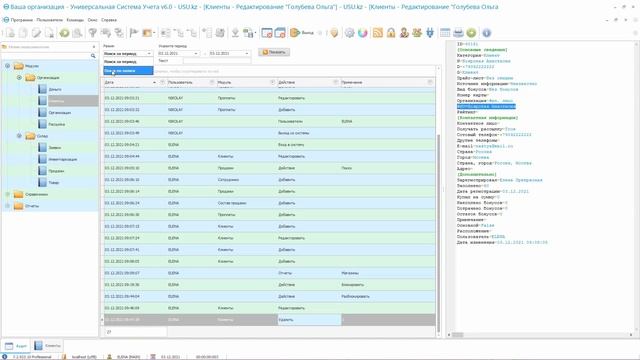Viewport: 640px width, 360px height.
Task: Select the 'Состав продажи' audit row
Action: (x=269, y=203)
